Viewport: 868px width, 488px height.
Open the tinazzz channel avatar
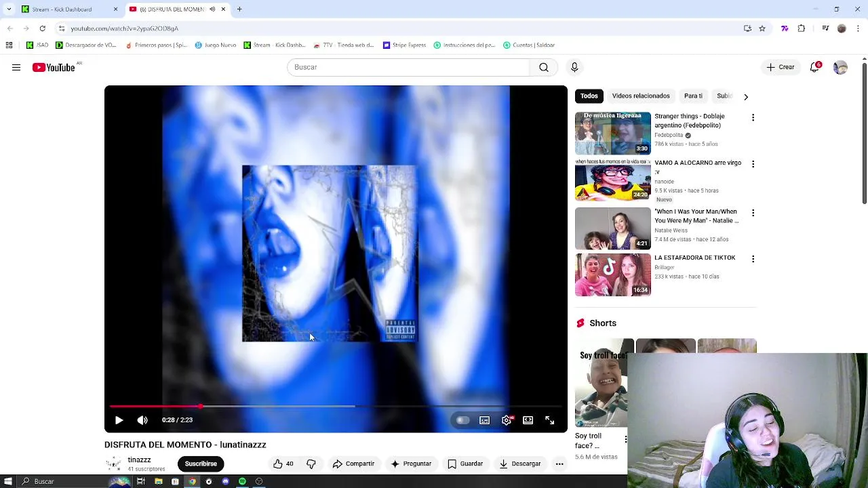[x=113, y=464]
